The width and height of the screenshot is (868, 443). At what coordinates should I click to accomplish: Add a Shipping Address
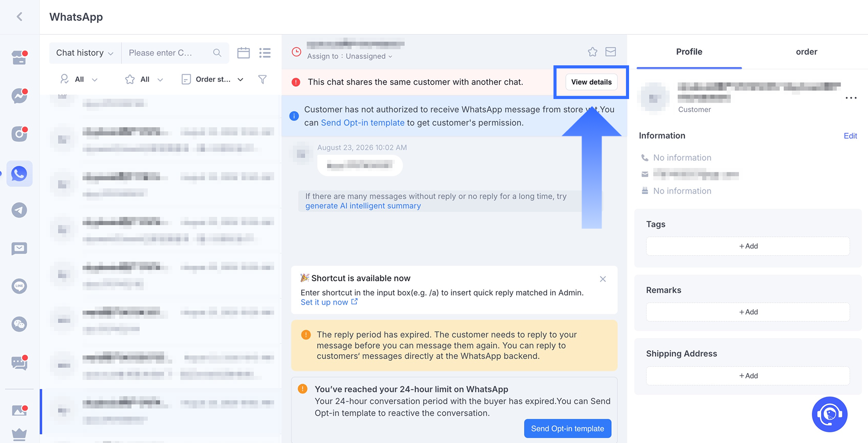coord(748,376)
